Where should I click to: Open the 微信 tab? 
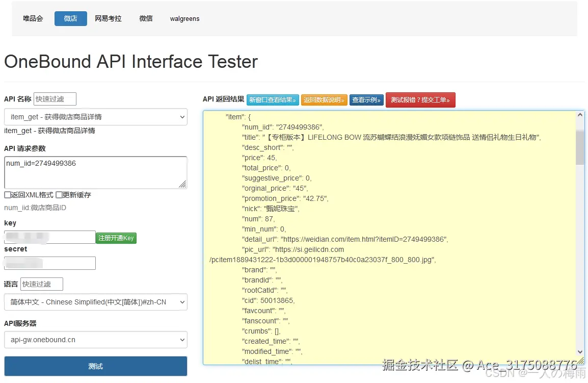(146, 18)
